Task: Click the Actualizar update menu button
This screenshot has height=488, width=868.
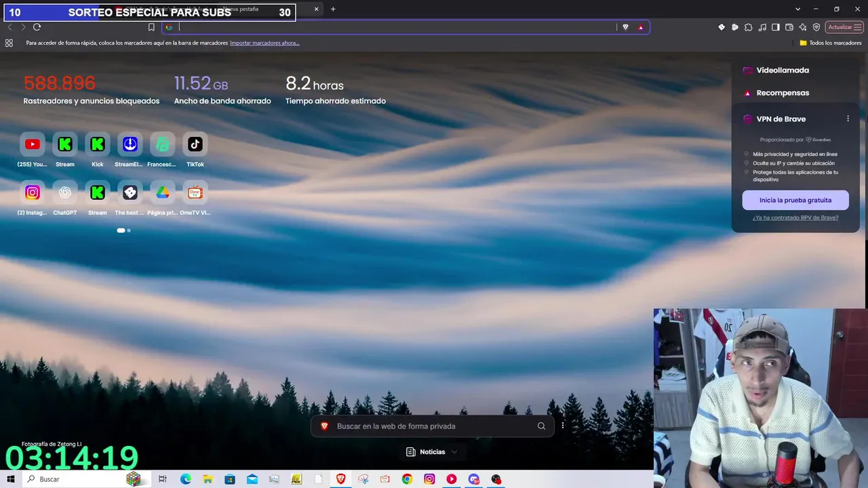Action: coord(845,27)
